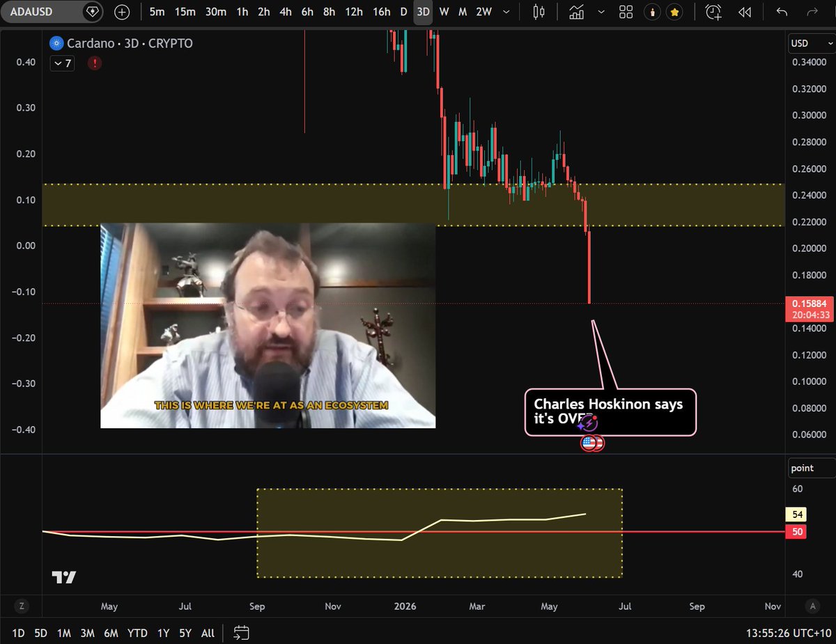Select the 4h interval
Image resolution: width=836 pixels, height=644 pixels.
(286, 12)
